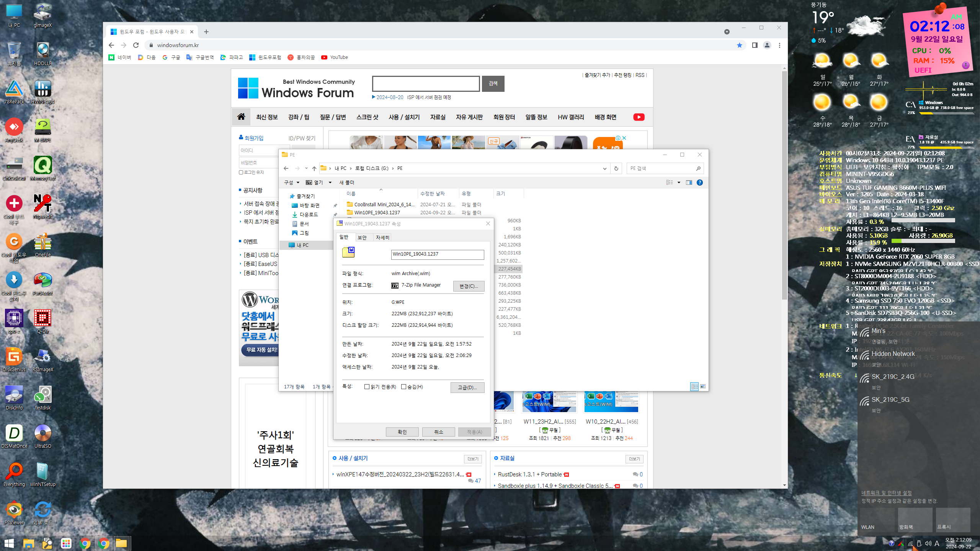Launch OneFile desktop icon
The height and width of the screenshot is (551, 980).
click(x=42, y=245)
